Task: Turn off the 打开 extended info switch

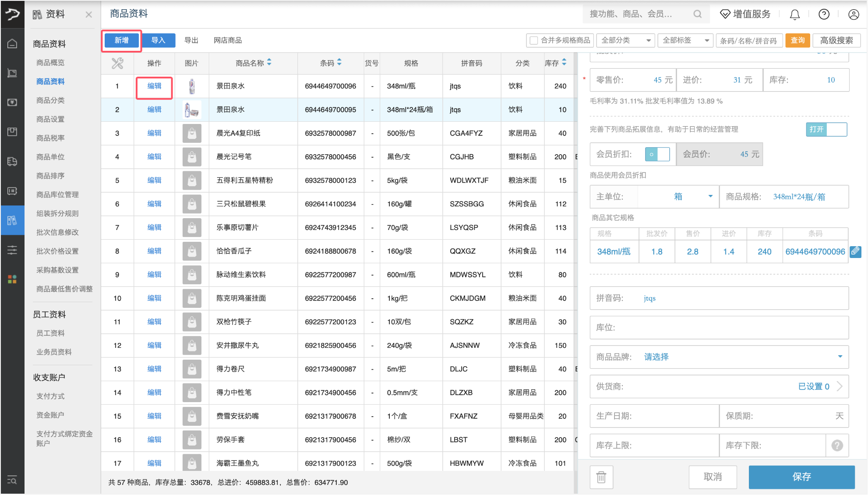Action: click(826, 129)
